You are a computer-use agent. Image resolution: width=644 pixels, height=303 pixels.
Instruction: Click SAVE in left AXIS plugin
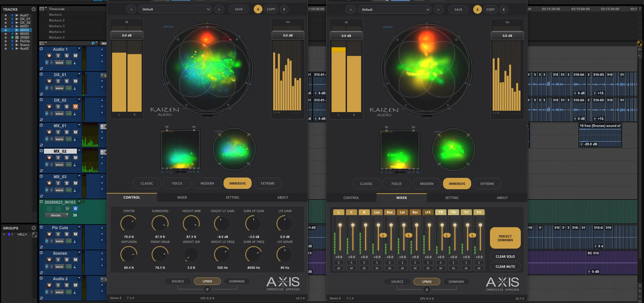coord(239,9)
